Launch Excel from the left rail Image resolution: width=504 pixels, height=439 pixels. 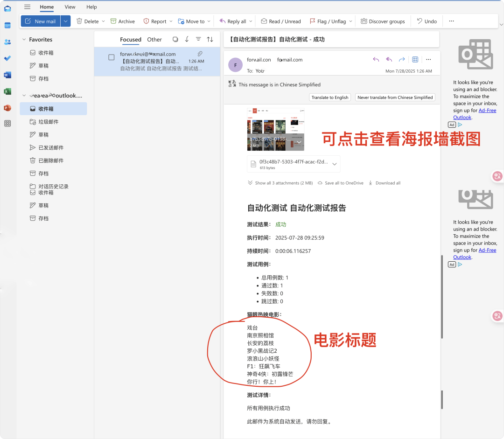click(x=8, y=91)
